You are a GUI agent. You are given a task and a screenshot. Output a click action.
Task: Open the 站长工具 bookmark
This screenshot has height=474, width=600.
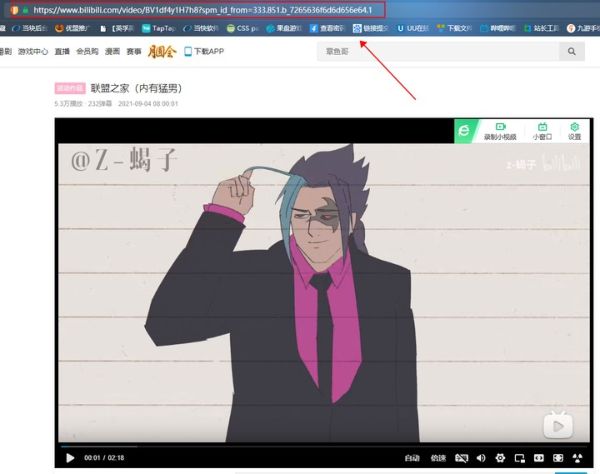tap(541, 28)
